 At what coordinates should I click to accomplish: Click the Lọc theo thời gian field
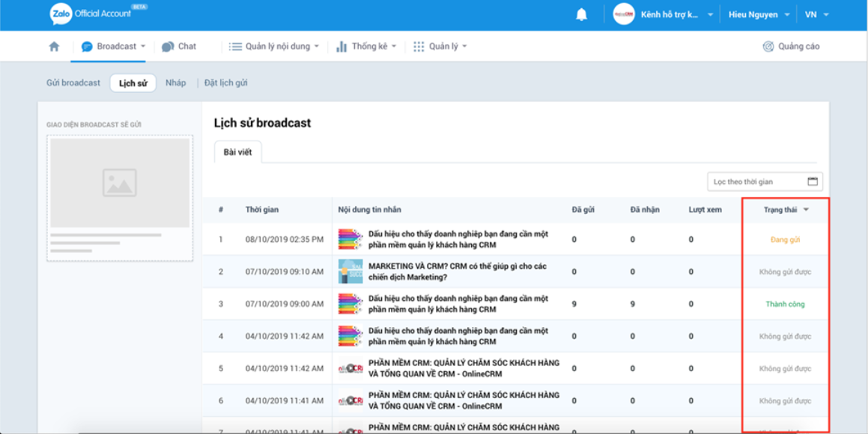(x=765, y=181)
